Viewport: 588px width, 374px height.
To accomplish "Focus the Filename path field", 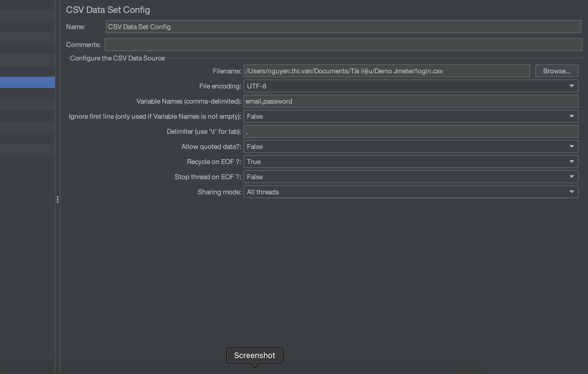I will point(387,71).
